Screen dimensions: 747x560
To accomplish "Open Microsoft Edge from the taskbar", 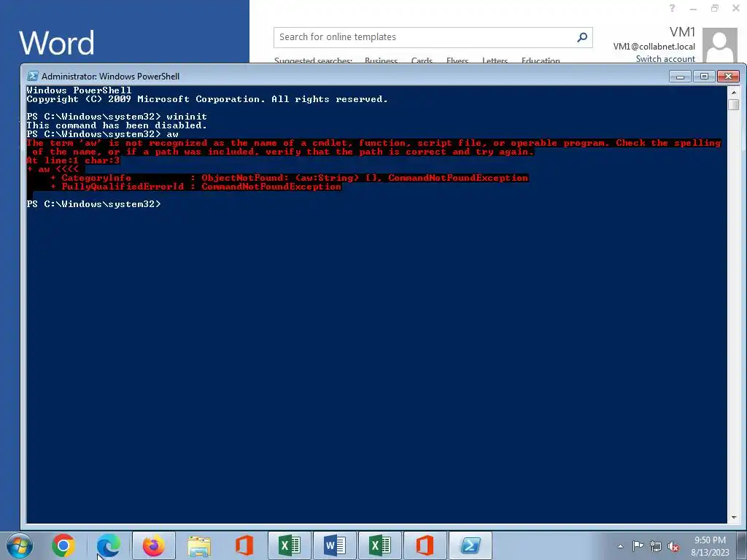I will point(109,545).
